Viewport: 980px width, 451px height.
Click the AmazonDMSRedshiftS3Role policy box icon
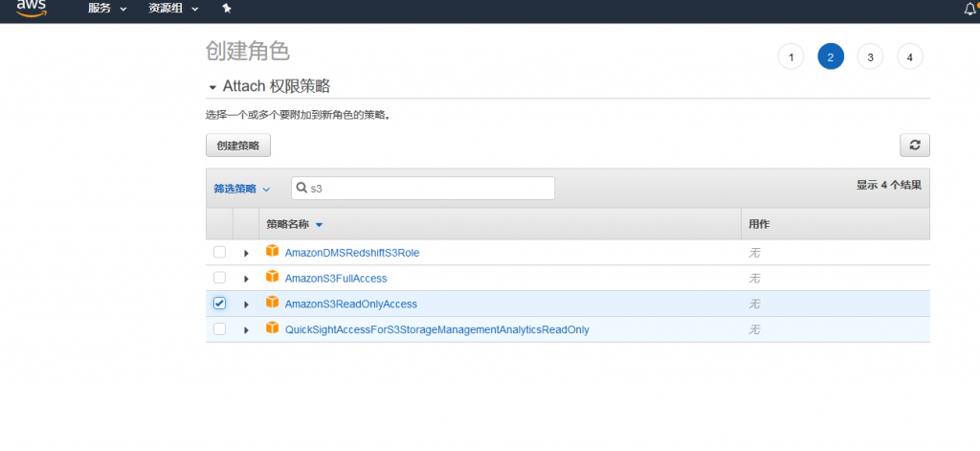(x=272, y=251)
